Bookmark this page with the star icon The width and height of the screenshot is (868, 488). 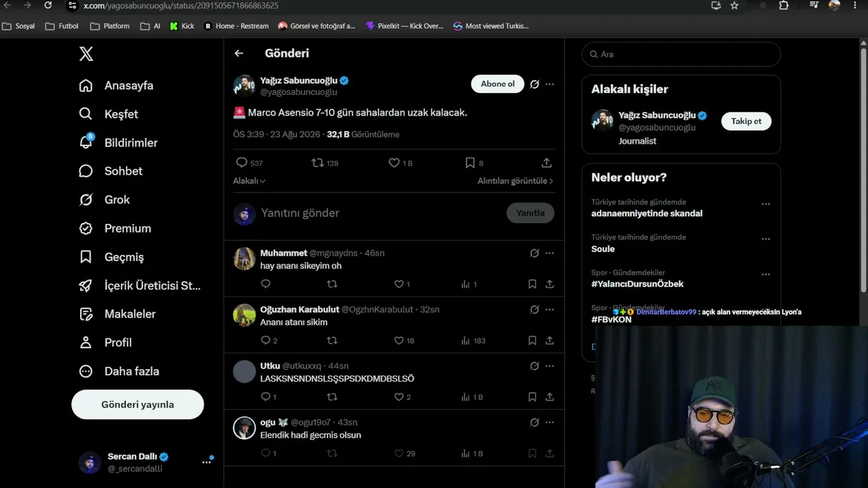[x=734, y=5]
